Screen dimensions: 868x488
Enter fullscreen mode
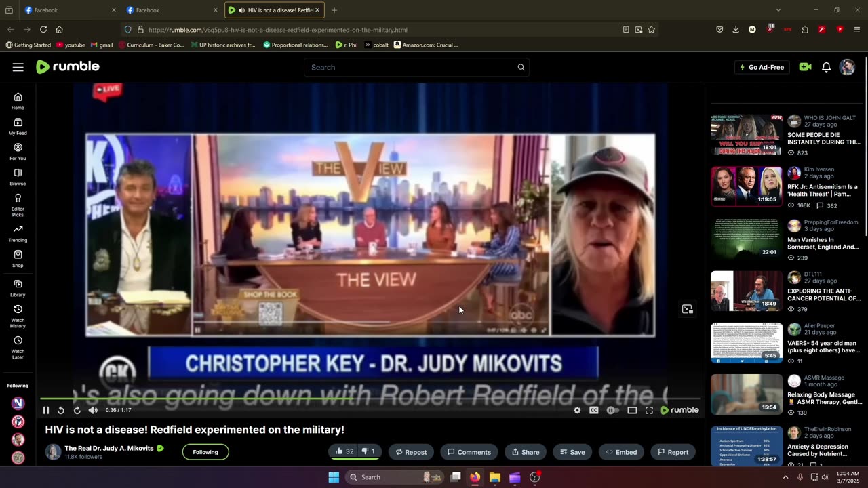(649, 410)
